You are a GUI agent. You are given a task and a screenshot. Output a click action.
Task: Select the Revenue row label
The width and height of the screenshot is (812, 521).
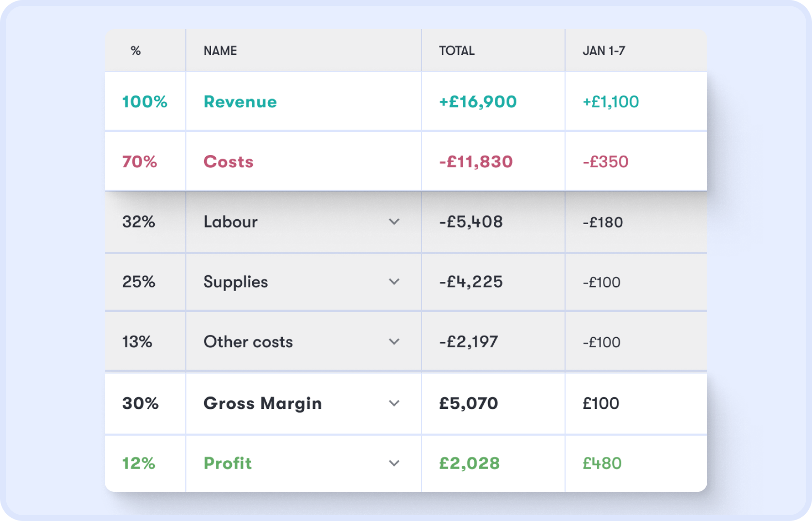(x=240, y=101)
